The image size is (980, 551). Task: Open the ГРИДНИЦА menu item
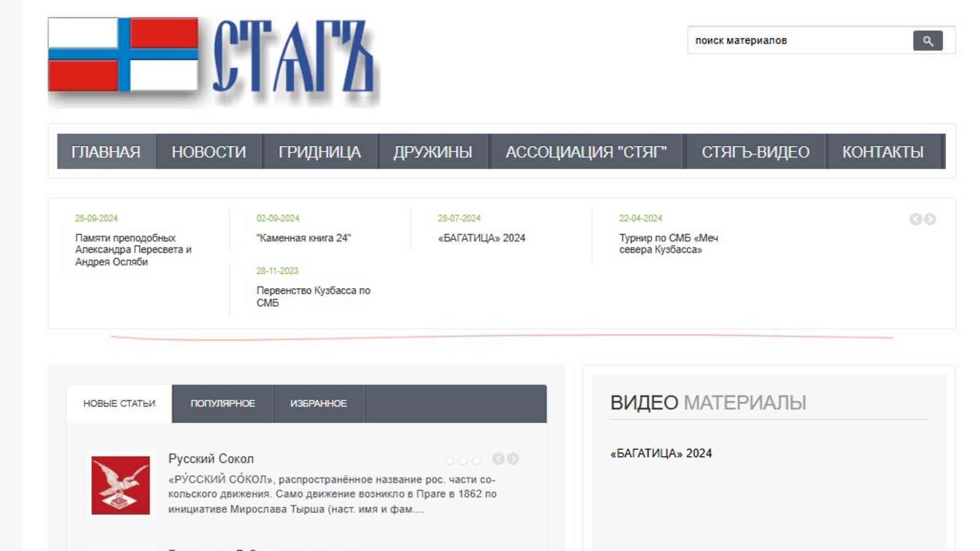click(320, 152)
